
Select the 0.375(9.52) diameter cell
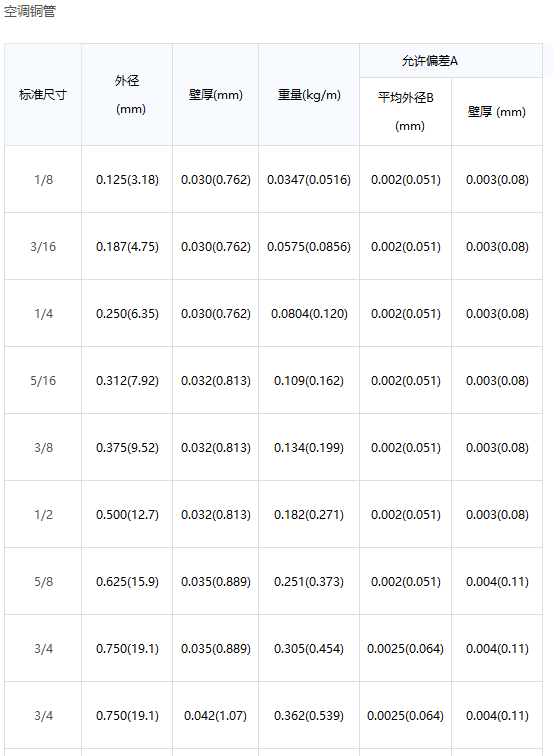pyautogui.click(x=127, y=447)
